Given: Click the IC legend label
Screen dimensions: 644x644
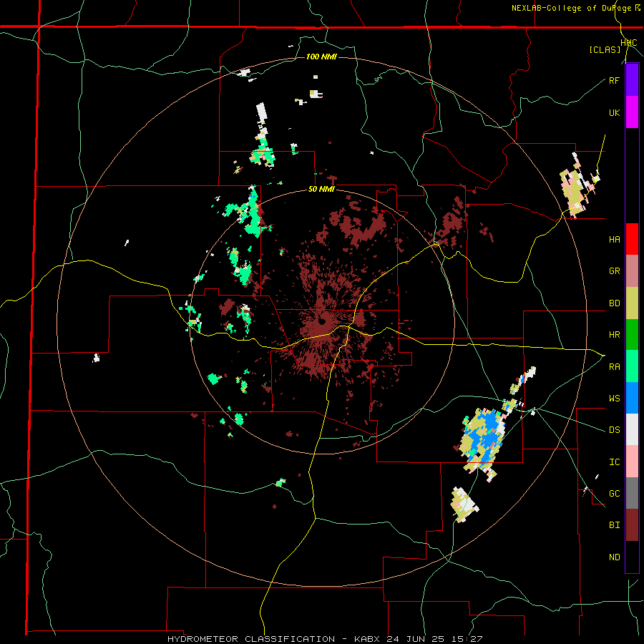Looking at the screenshot, I should point(614,462).
